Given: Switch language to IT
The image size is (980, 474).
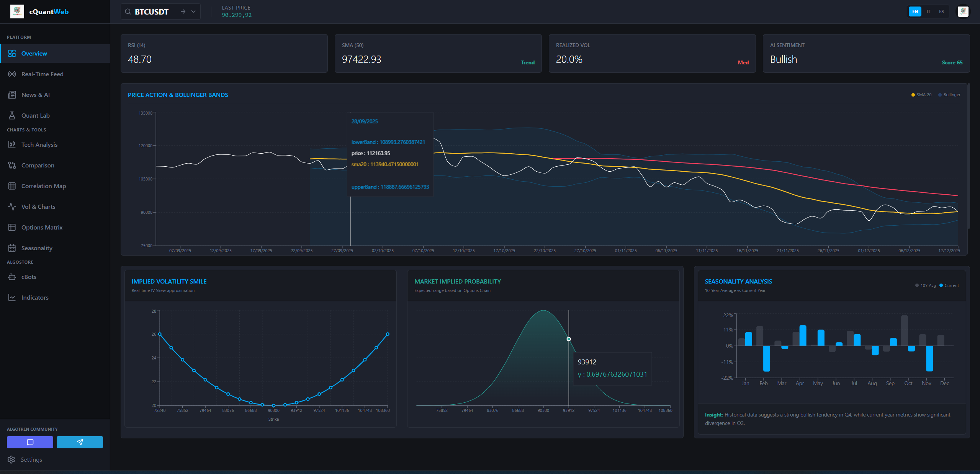Looking at the screenshot, I should [x=928, y=11].
